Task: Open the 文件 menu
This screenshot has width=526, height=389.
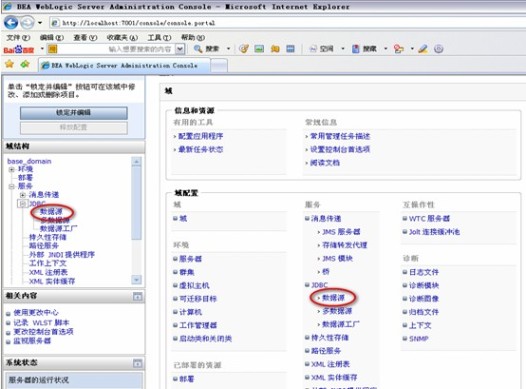Action: click(18, 38)
